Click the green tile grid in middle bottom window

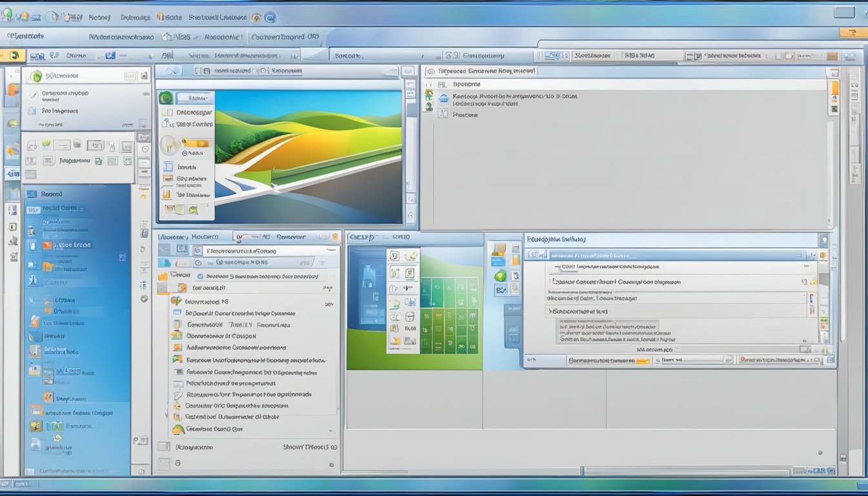(x=449, y=315)
